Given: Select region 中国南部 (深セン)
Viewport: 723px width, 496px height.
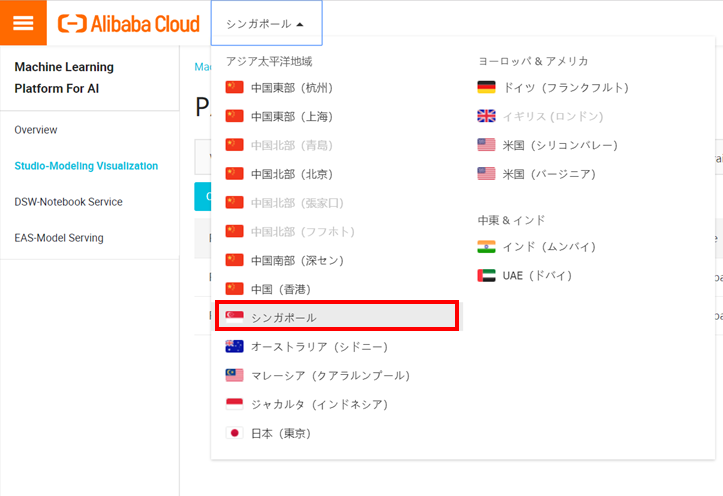Looking at the screenshot, I should [297, 260].
